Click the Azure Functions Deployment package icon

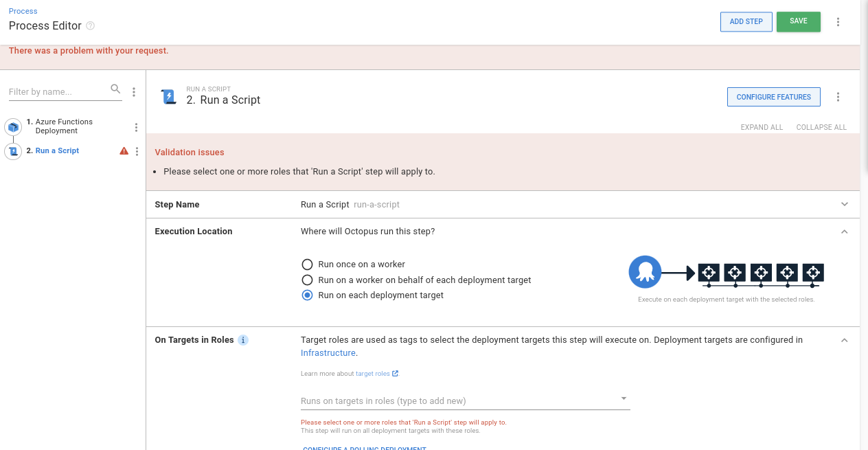coord(12,126)
